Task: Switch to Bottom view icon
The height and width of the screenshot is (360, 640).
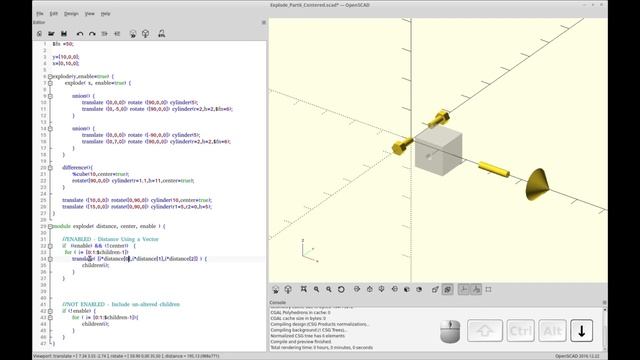Action: (x=382, y=289)
